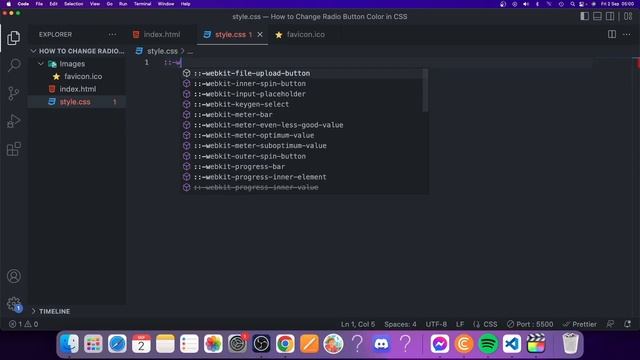Choose ::-webkit-keygen-select suggestion
Viewport: 640px width, 360px height.
(x=302, y=104)
